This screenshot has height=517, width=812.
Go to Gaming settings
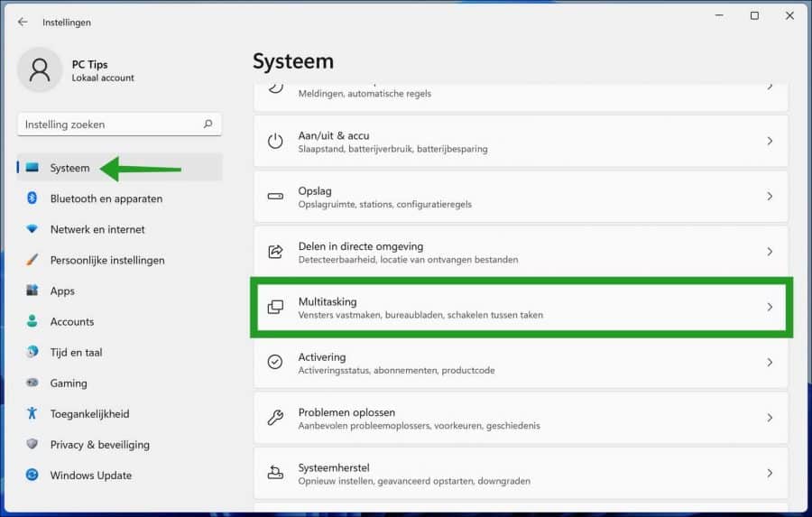click(x=120, y=383)
